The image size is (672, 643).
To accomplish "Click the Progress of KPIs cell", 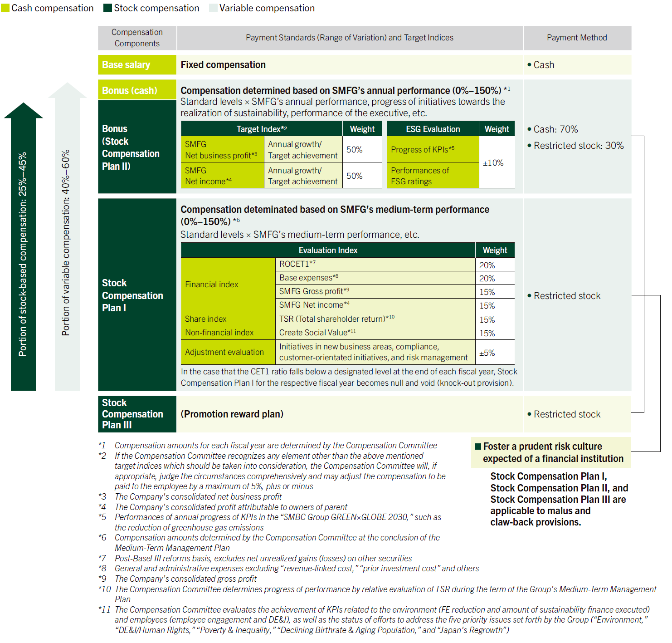I will [433, 149].
